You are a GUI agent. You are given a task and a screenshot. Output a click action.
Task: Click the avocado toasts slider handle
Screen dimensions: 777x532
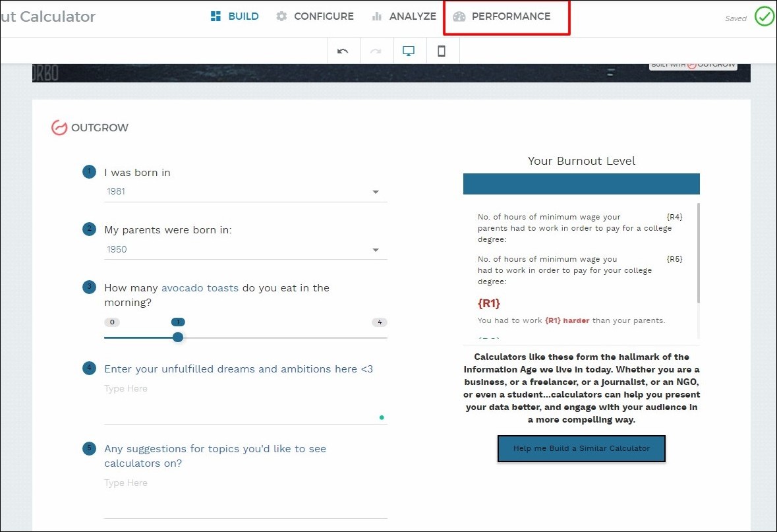coord(178,338)
